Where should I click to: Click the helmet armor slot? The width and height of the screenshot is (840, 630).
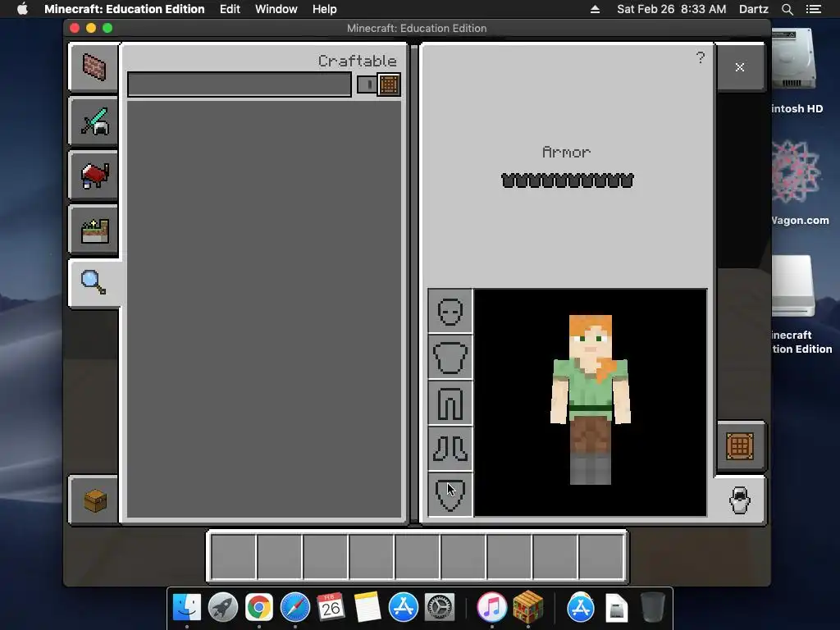coord(450,311)
